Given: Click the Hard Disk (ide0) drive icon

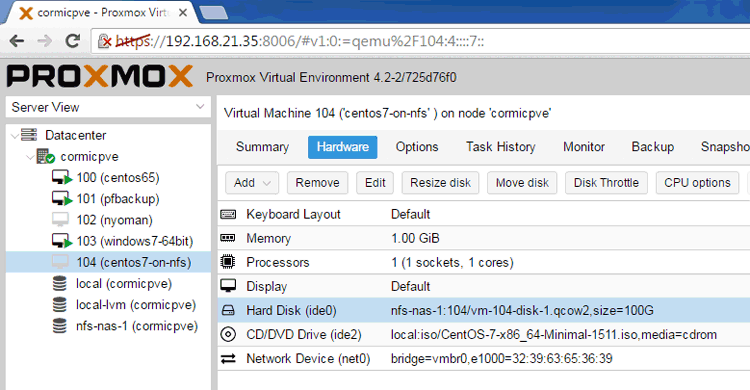Looking at the screenshot, I should click(x=228, y=311).
